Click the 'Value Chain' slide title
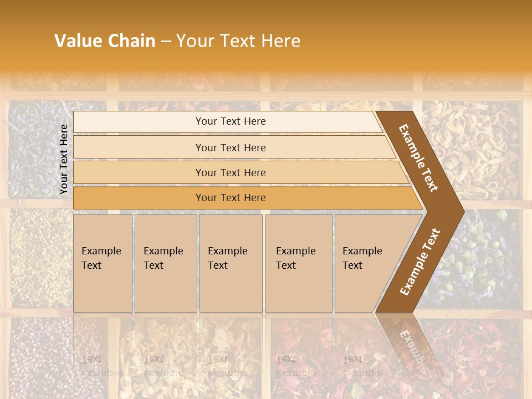Viewport: 532px width, 399px height. pyautogui.click(x=177, y=41)
